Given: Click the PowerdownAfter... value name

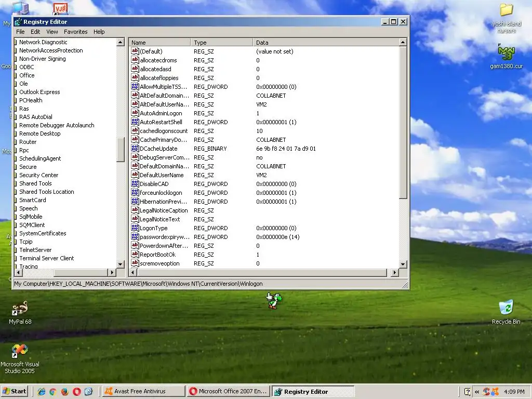Looking at the screenshot, I should [x=164, y=246].
